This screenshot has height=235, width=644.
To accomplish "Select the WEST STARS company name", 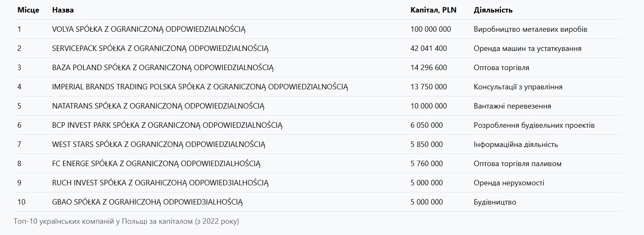I will 158,144.
